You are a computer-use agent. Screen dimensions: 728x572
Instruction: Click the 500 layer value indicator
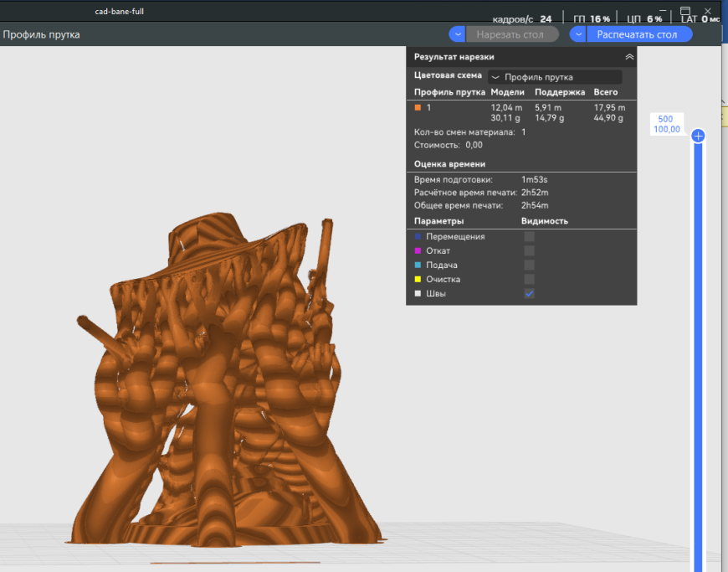click(665, 120)
